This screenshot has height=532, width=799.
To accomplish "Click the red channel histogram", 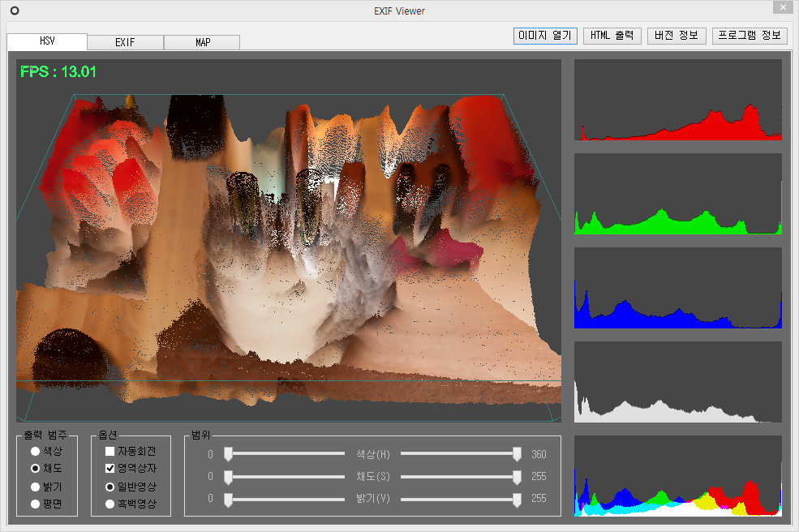I will [677, 100].
